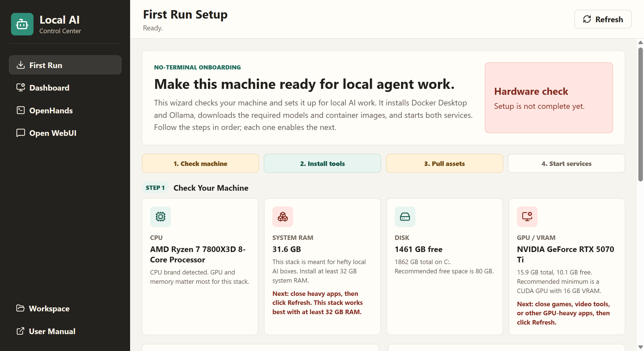The image size is (644, 351).
Task: Open the Workspace link
Action: (x=65, y=309)
